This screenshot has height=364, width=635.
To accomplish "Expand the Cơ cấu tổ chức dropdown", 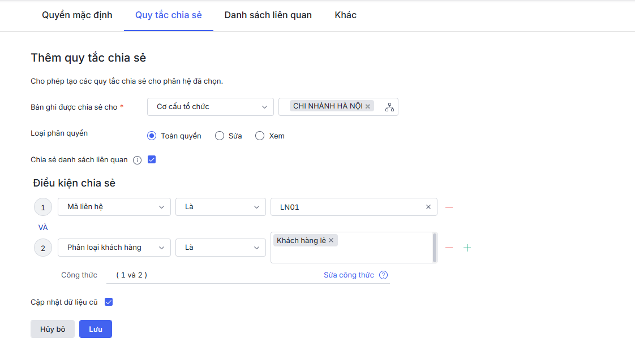I will point(210,107).
